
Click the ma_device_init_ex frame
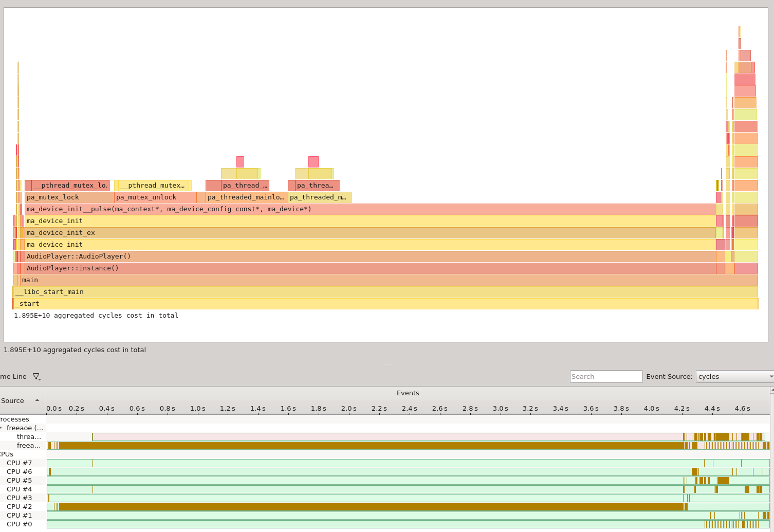tap(206, 232)
